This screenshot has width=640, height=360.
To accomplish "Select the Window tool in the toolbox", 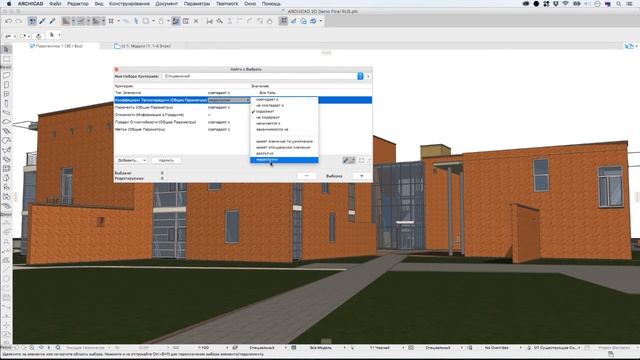I will 6,94.
